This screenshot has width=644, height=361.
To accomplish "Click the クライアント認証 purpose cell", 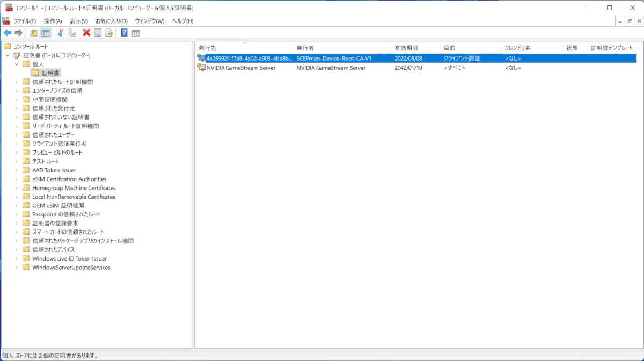I will (x=462, y=59).
